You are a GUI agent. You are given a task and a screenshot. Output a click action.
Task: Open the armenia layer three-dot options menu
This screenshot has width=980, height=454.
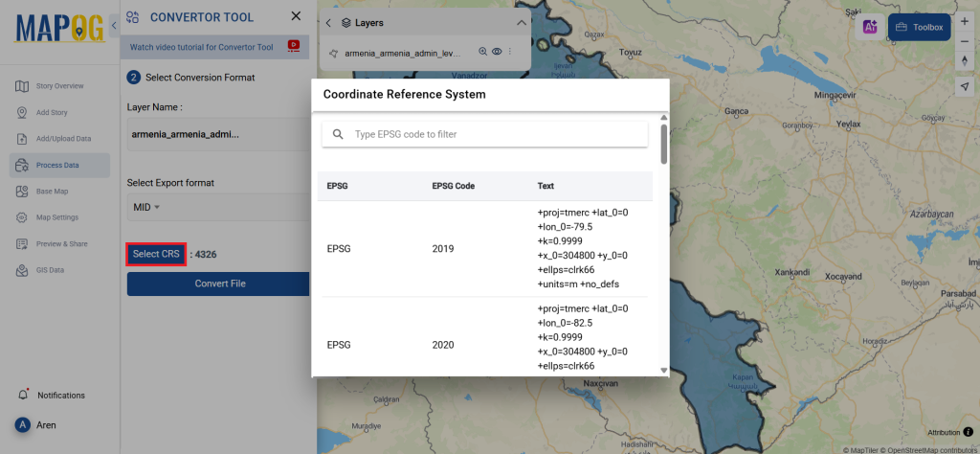click(x=510, y=52)
